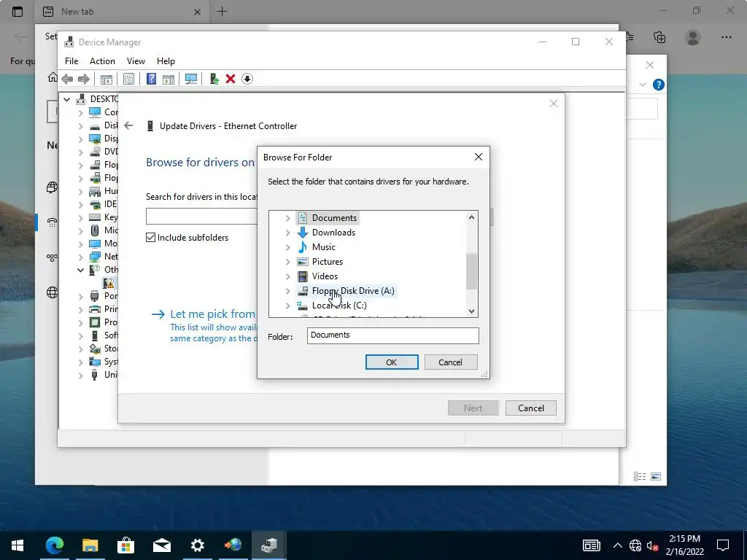Image resolution: width=747 pixels, height=560 pixels.
Task: Select the Downloads folder icon
Action: [303, 233]
